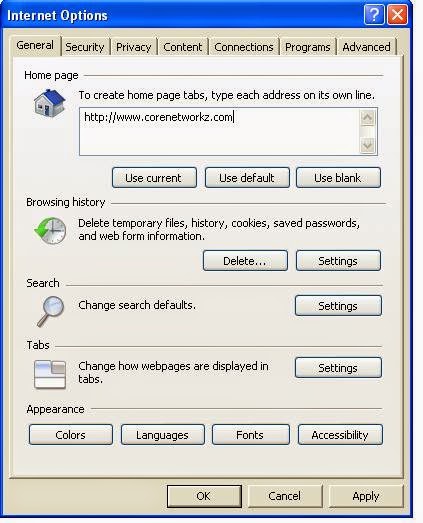The width and height of the screenshot is (423, 523).
Task: Confirm changes with OK
Action: point(204,496)
